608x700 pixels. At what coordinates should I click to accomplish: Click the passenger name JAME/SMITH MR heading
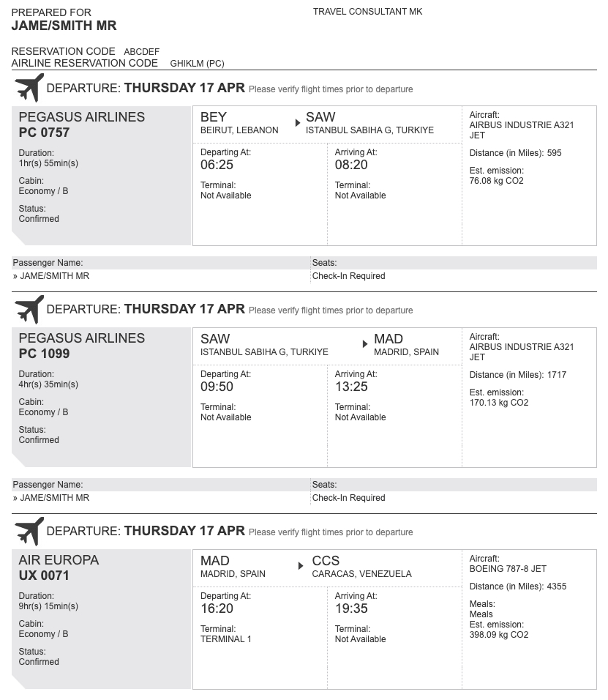pyautogui.click(x=64, y=26)
